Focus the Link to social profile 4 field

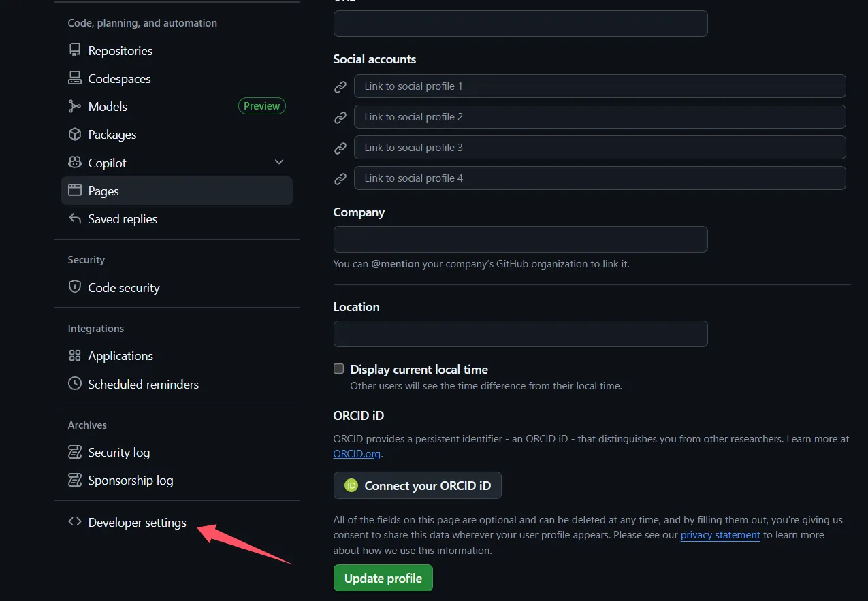(x=600, y=178)
